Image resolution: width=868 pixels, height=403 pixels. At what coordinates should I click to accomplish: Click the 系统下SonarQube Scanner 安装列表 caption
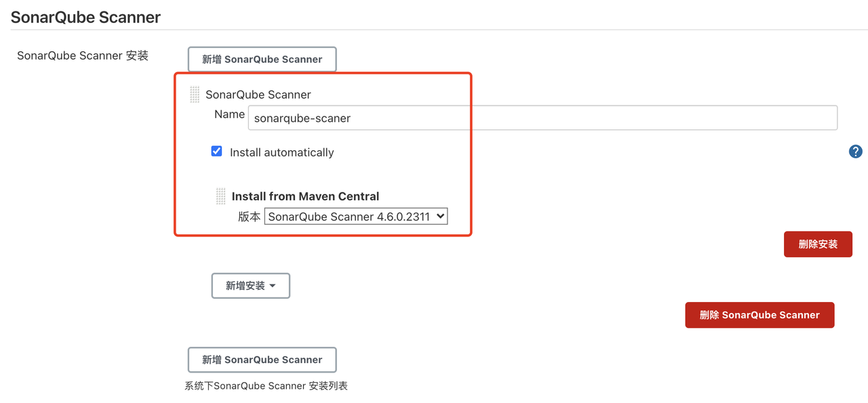pyautogui.click(x=266, y=386)
